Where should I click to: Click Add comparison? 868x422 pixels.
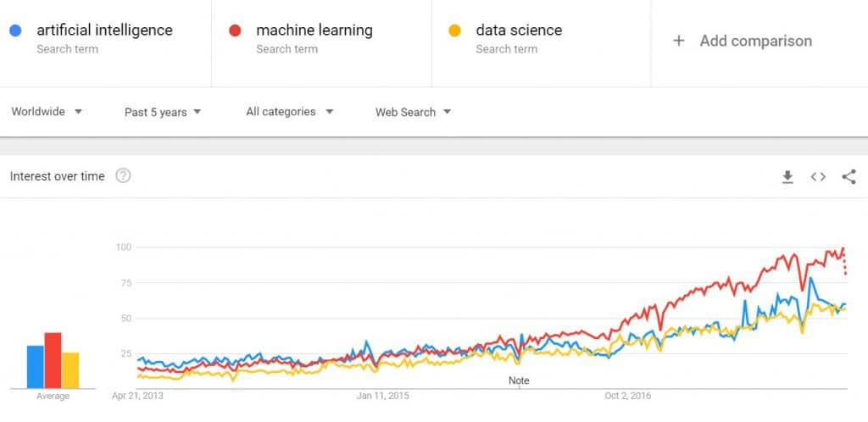pyautogui.click(x=755, y=41)
